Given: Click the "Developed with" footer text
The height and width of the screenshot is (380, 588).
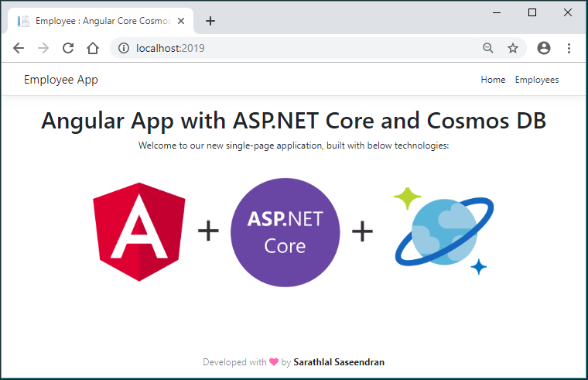Looking at the screenshot, I should point(234,362).
